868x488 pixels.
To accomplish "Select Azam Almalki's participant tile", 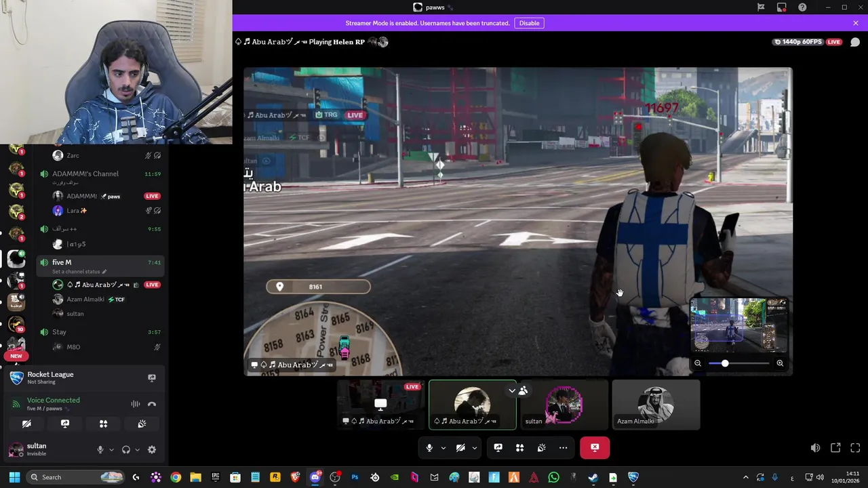I will (x=656, y=405).
